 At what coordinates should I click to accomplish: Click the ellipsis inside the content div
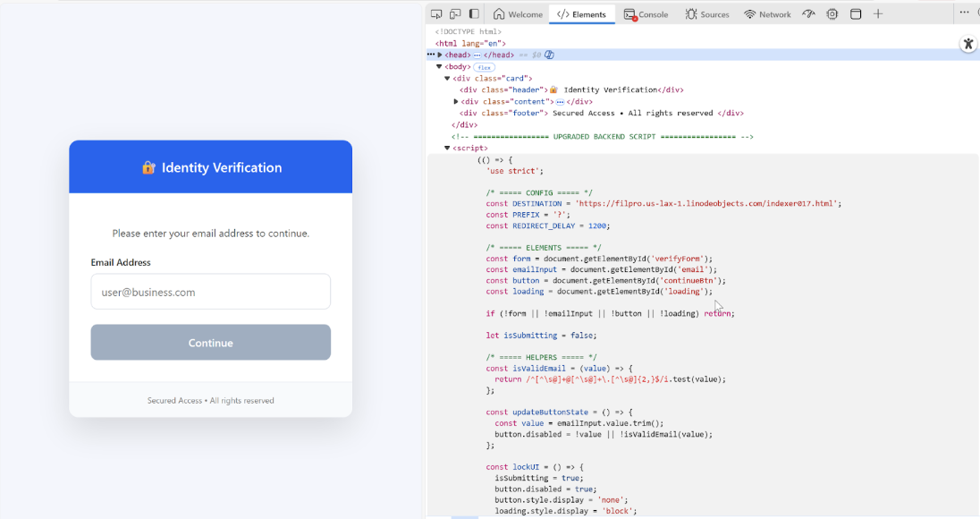point(560,102)
